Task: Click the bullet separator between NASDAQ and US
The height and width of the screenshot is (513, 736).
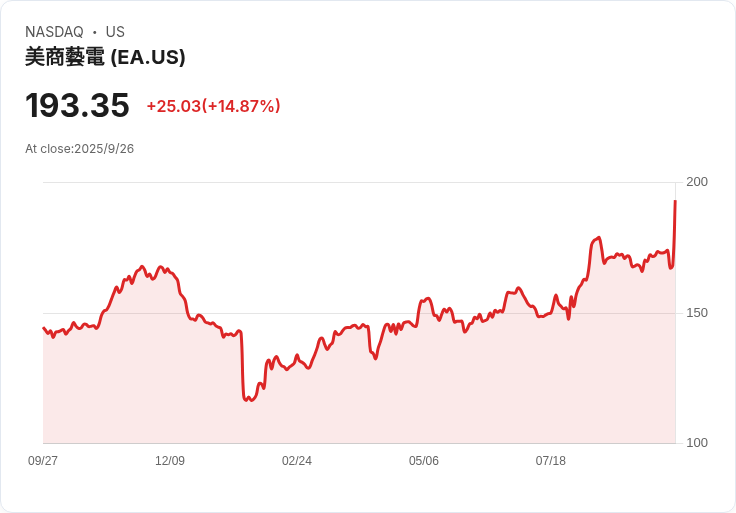Action: pos(94,32)
